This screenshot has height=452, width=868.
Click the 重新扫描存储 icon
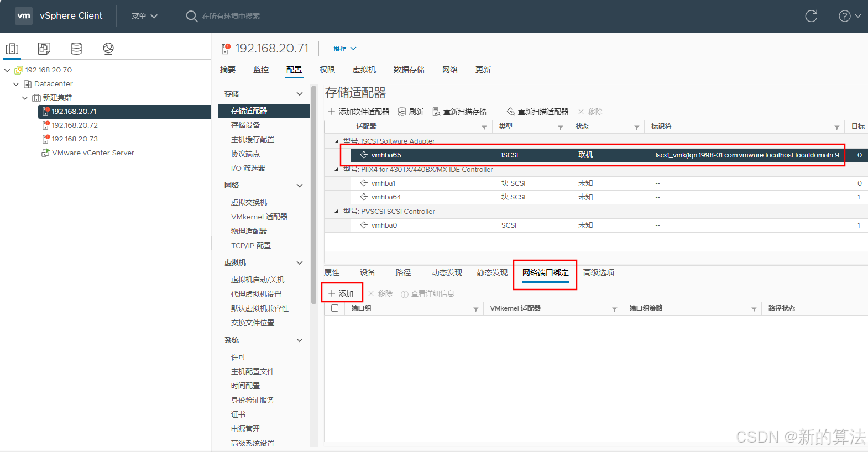coord(436,112)
